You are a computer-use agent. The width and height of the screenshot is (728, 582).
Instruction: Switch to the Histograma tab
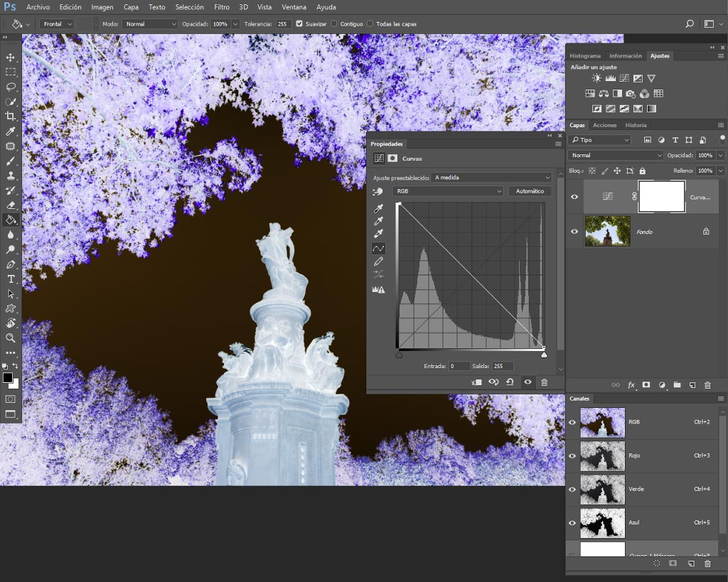(x=585, y=55)
